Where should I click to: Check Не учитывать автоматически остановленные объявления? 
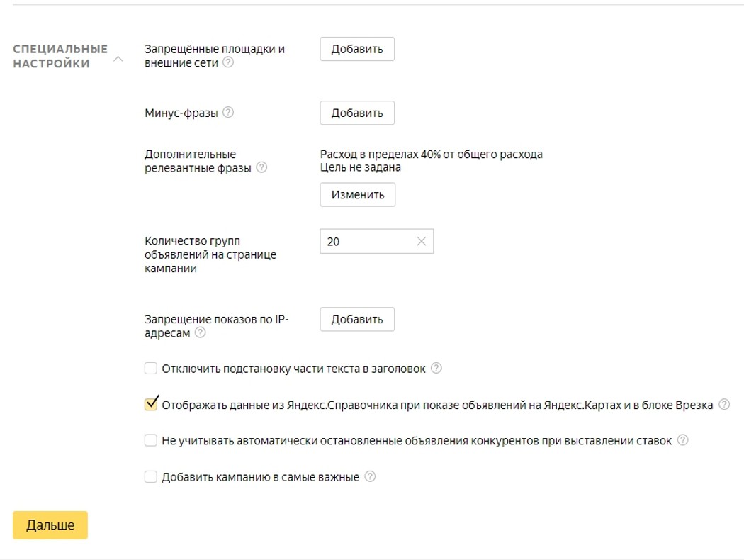(x=151, y=440)
